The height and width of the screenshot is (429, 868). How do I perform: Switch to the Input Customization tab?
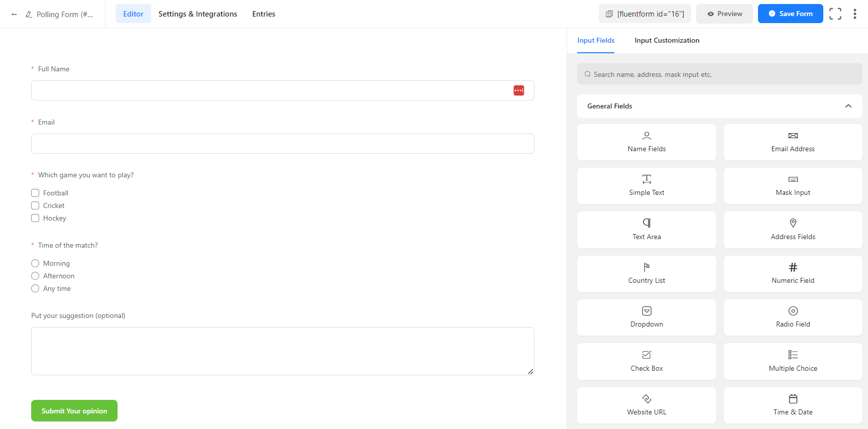[667, 40]
